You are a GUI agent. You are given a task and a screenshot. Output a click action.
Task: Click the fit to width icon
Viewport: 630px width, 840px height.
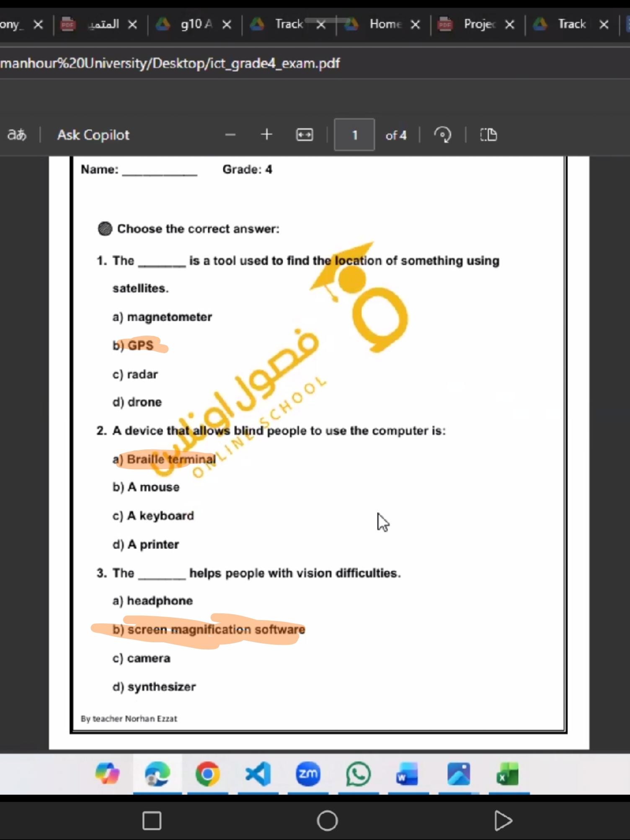[304, 135]
